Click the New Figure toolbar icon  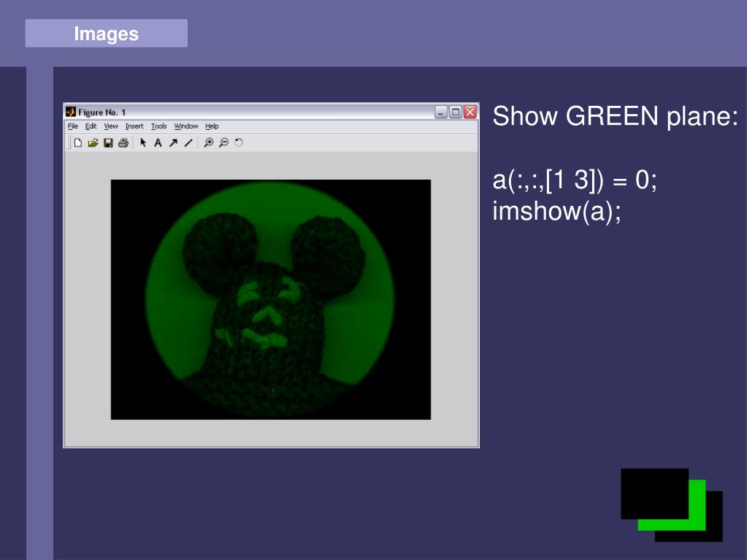tap(78, 142)
